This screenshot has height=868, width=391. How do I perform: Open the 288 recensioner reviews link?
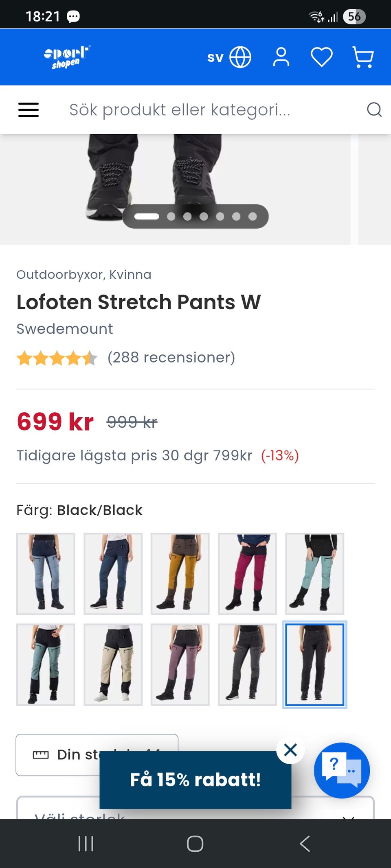171,358
